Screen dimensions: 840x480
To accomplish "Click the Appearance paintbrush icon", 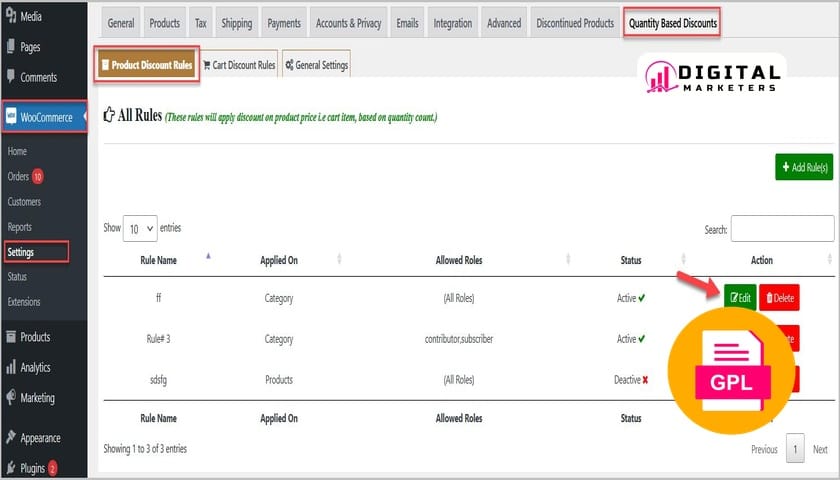I will click(10, 438).
